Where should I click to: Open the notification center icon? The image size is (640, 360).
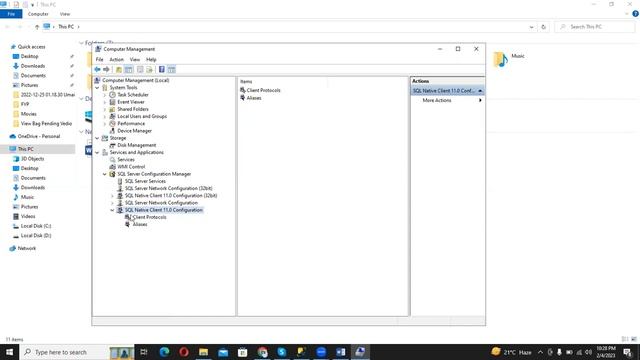(x=628, y=352)
